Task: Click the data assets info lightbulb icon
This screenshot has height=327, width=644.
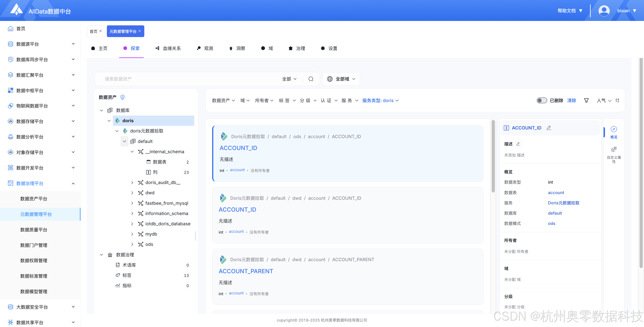Action: tap(123, 97)
